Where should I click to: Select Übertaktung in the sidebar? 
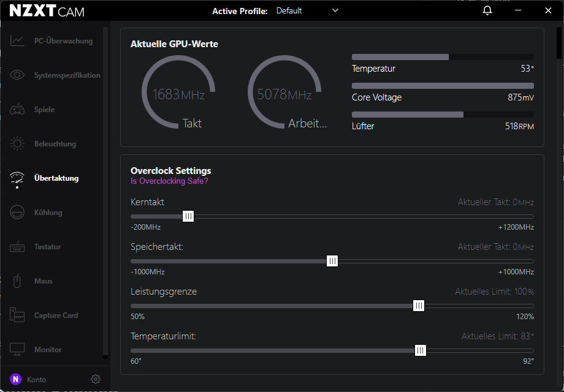click(56, 178)
